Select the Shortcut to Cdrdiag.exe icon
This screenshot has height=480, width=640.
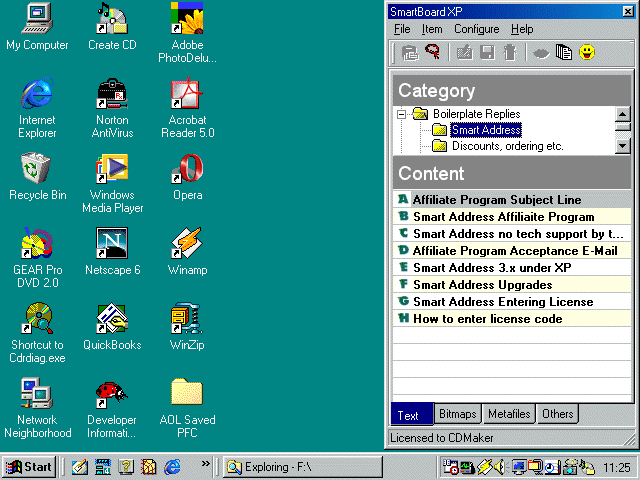tap(37, 333)
